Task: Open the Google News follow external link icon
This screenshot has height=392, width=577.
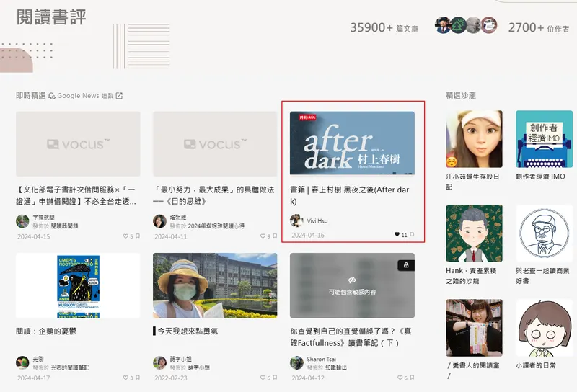Action: (x=119, y=96)
